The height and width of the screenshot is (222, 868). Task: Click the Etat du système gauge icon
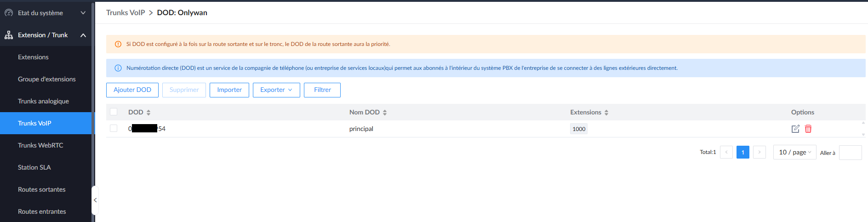pyautogui.click(x=9, y=13)
